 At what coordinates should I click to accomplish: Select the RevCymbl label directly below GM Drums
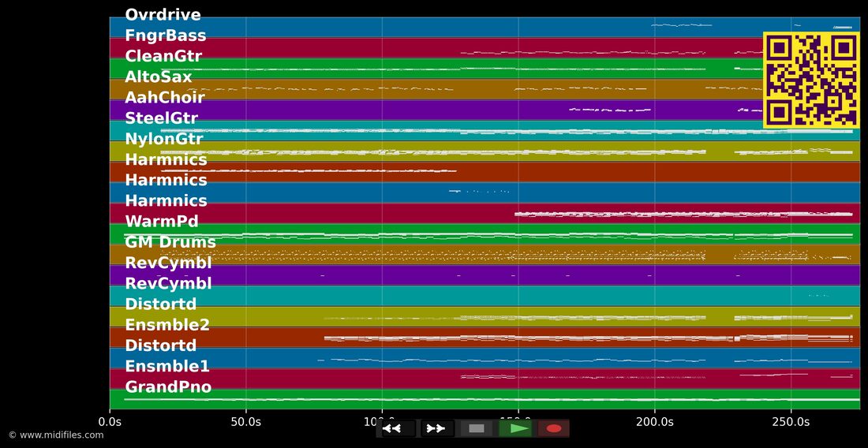(x=168, y=263)
